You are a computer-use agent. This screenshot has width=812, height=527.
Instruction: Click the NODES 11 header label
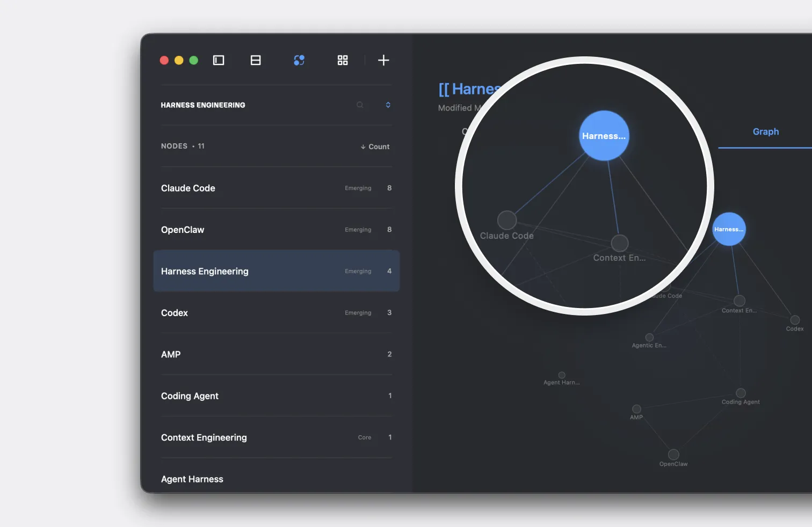pyautogui.click(x=183, y=146)
